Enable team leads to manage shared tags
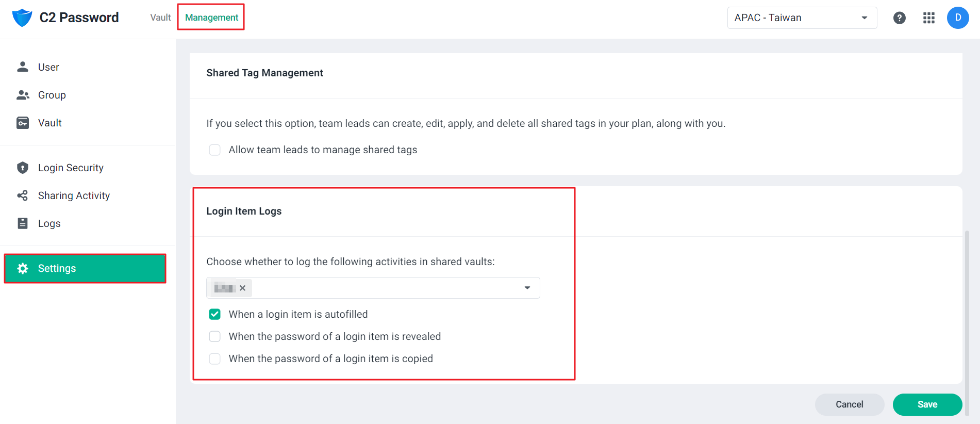Screen dimensions: 980x424 214,150
